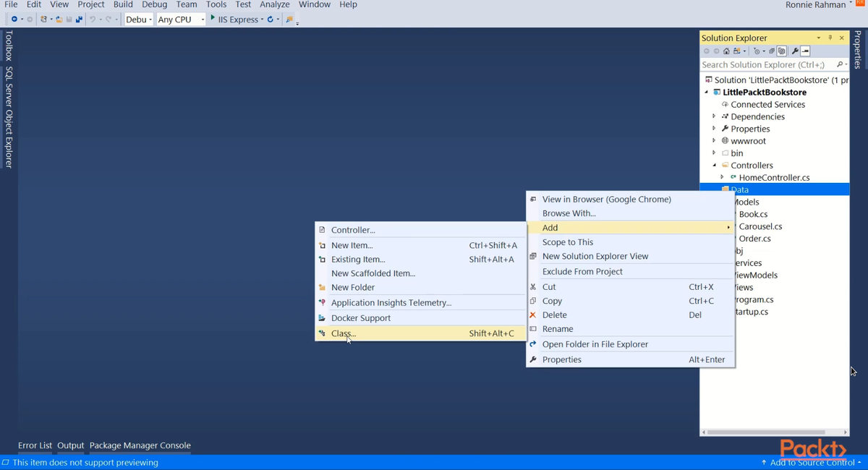This screenshot has width=868, height=470.
Task: Open the SQL Server Object Explorer side tab
Action: coord(9,117)
